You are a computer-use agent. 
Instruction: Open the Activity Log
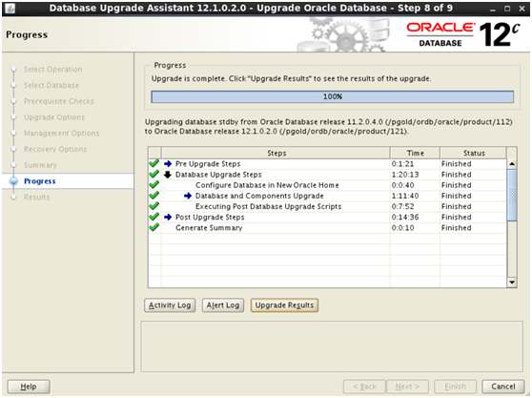point(170,305)
